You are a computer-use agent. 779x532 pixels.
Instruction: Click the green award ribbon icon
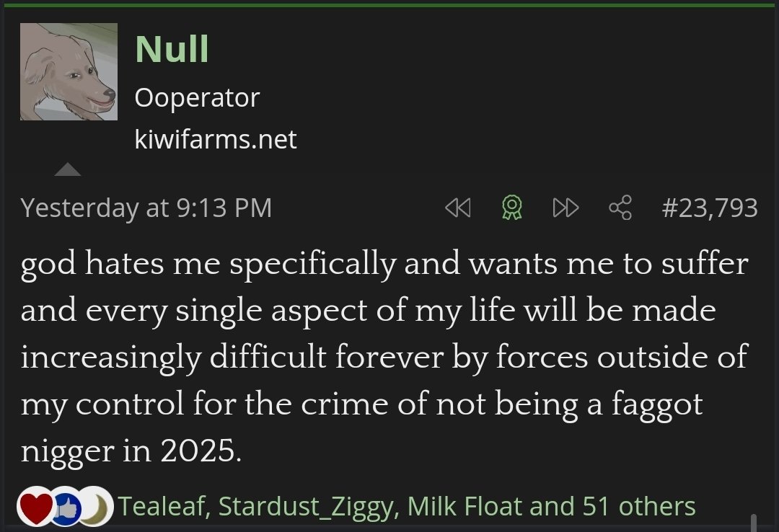(511, 208)
